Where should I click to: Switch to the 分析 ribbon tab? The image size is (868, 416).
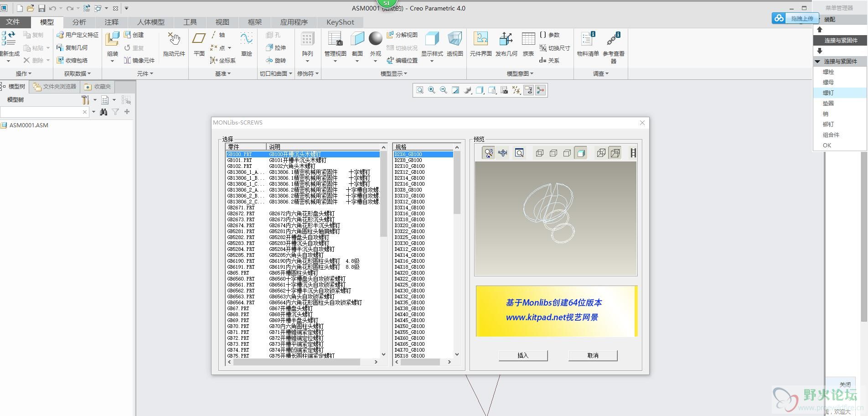point(79,22)
